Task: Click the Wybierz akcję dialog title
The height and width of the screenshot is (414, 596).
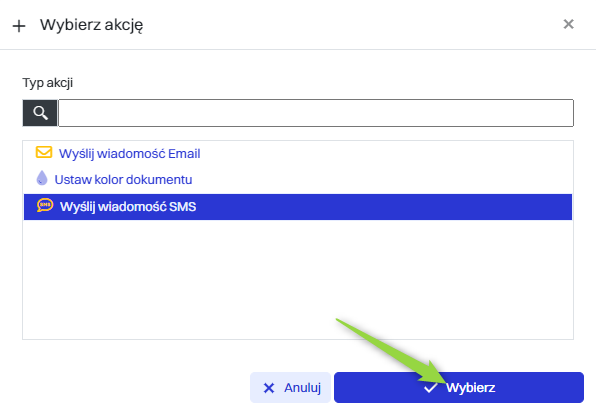Action: pyautogui.click(x=92, y=25)
